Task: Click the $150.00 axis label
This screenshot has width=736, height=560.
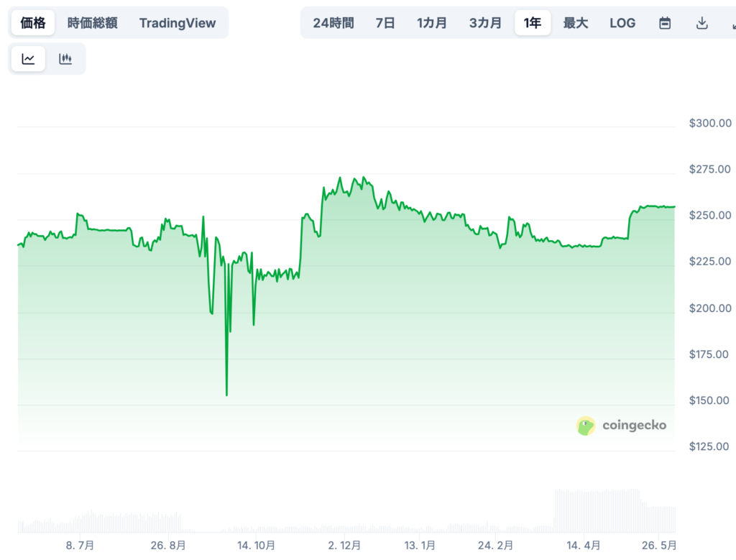Action: (709, 400)
